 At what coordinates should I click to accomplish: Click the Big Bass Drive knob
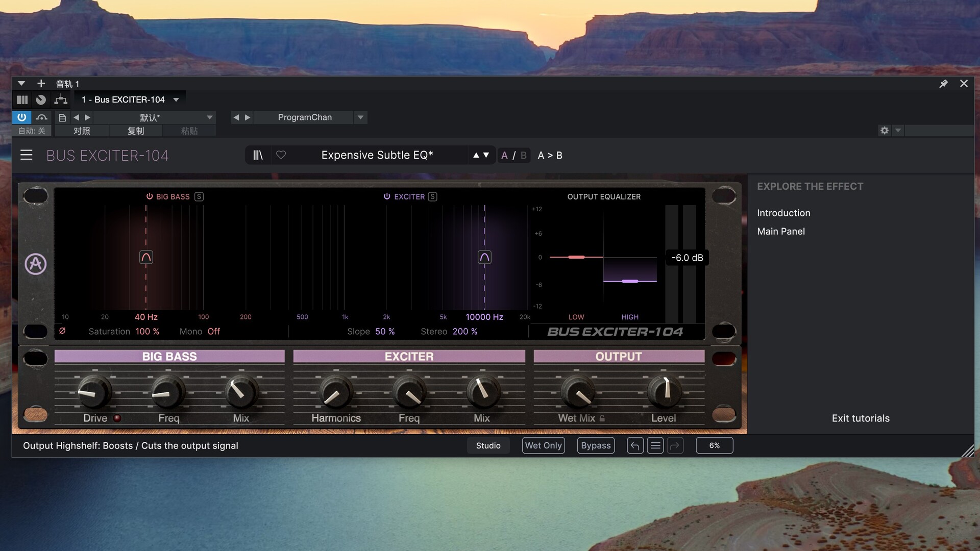click(x=94, y=392)
